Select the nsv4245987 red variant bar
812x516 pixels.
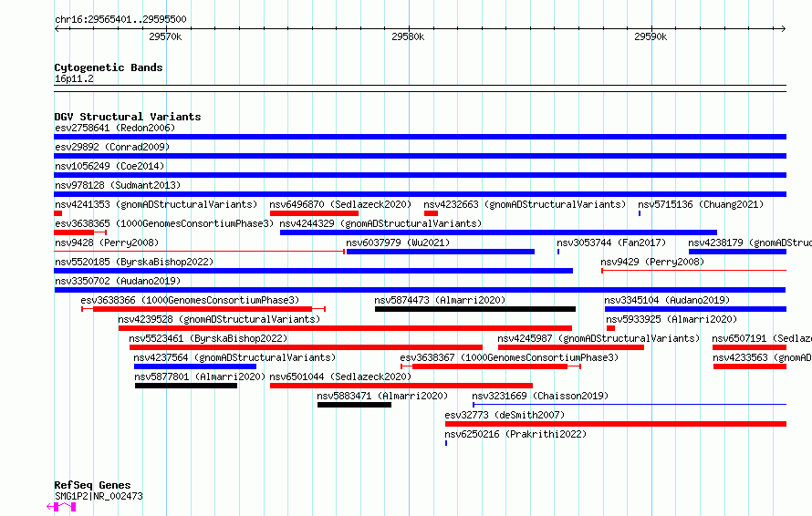pos(570,347)
